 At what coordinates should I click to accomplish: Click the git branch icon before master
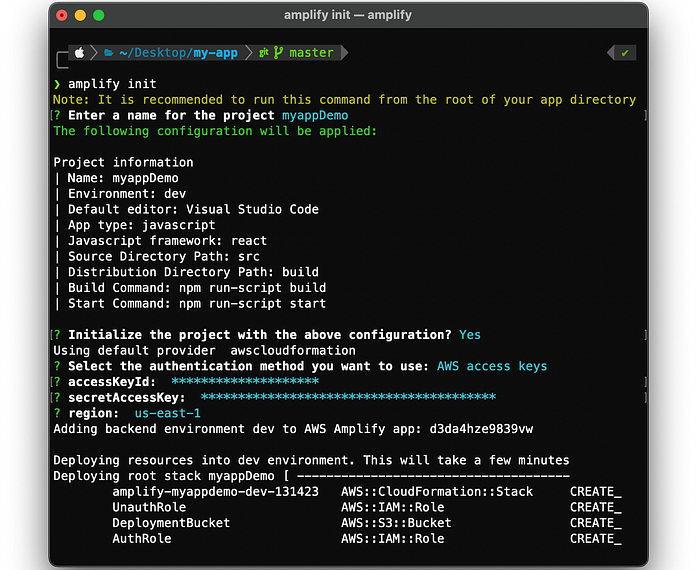click(x=278, y=53)
